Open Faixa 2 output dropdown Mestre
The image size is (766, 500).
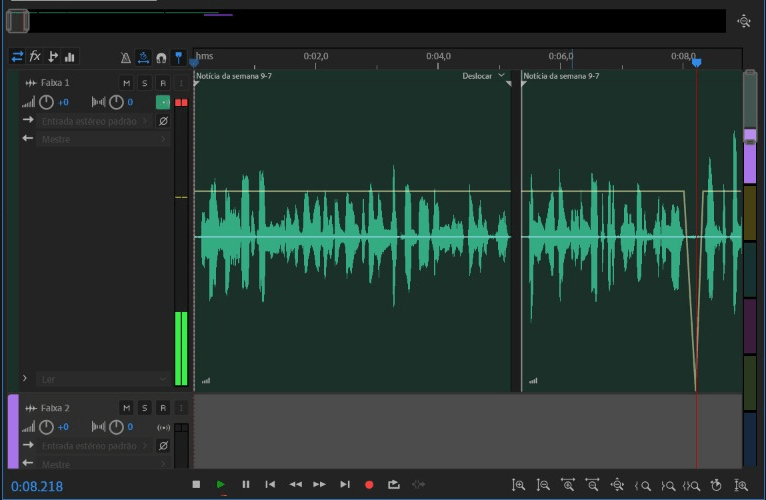point(103,464)
